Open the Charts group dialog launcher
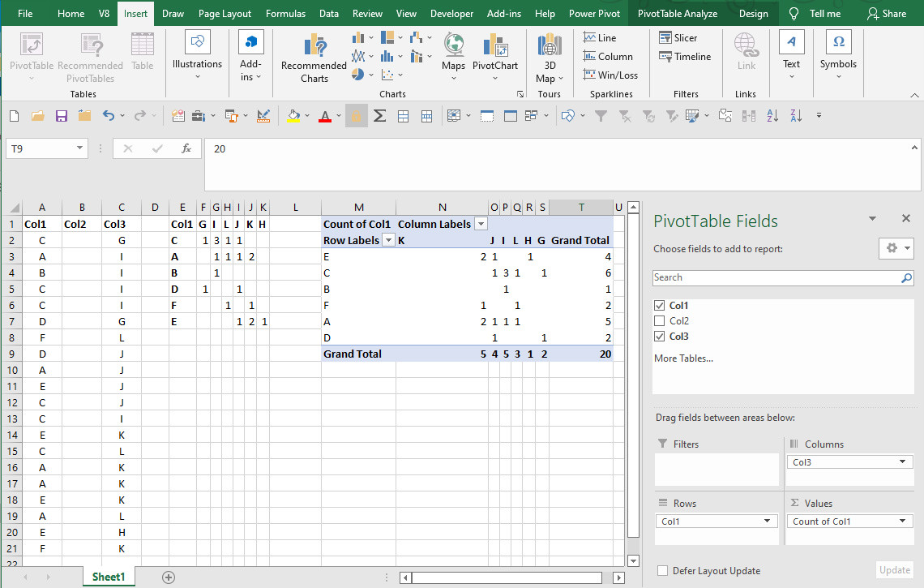 pos(520,94)
